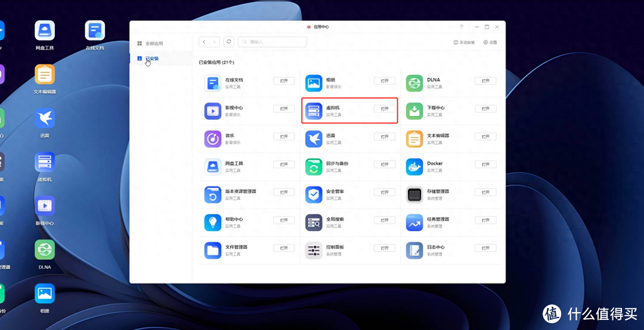Image resolution: width=644 pixels, height=330 pixels.
Task: Go back with the left arrow button
Action: (204, 42)
